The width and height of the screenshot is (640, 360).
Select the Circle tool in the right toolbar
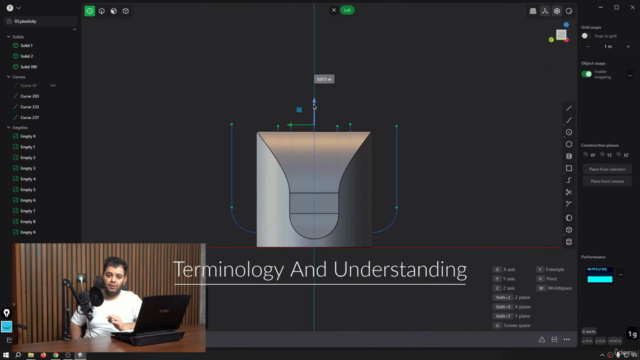click(569, 132)
